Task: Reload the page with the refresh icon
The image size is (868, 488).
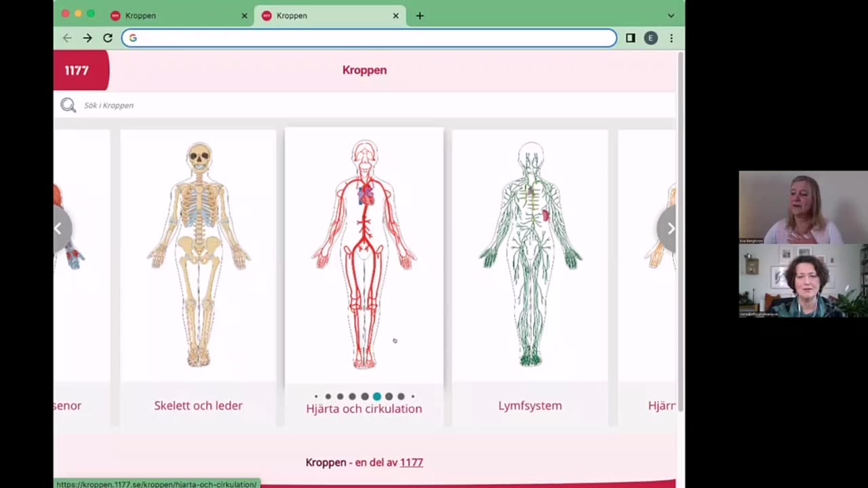Action: click(x=108, y=38)
